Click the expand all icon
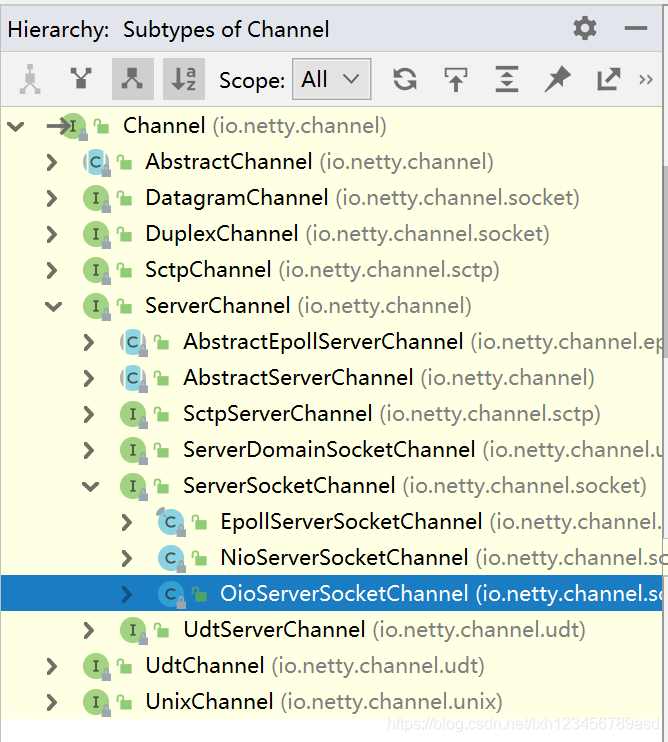Image resolution: width=668 pixels, height=742 pixels. (507, 79)
